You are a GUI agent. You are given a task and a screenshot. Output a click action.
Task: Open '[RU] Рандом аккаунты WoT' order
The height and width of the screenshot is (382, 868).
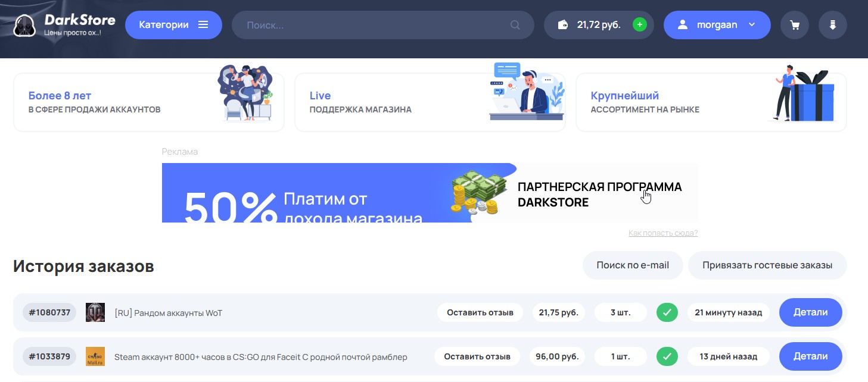coord(169,313)
